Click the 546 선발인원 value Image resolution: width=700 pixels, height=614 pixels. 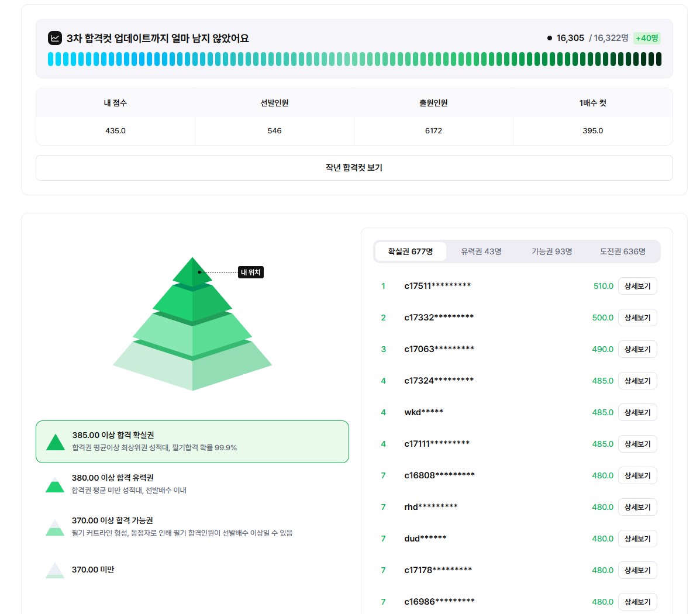tap(274, 131)
